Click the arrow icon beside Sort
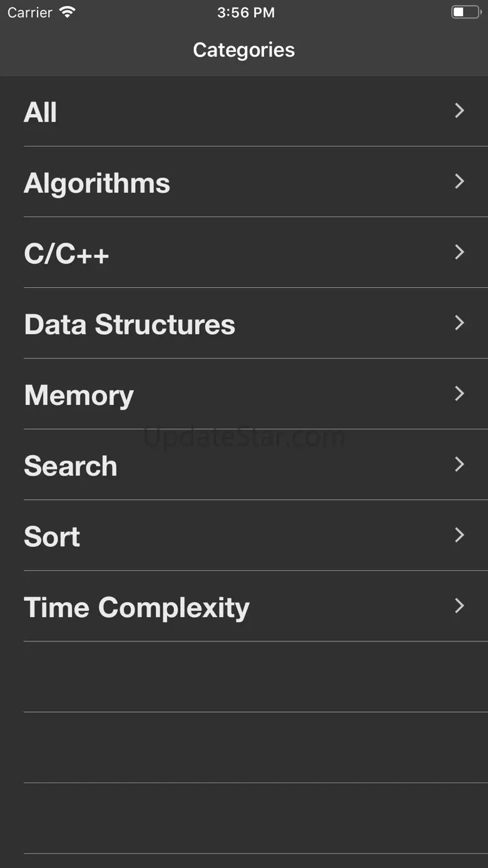 459,535
